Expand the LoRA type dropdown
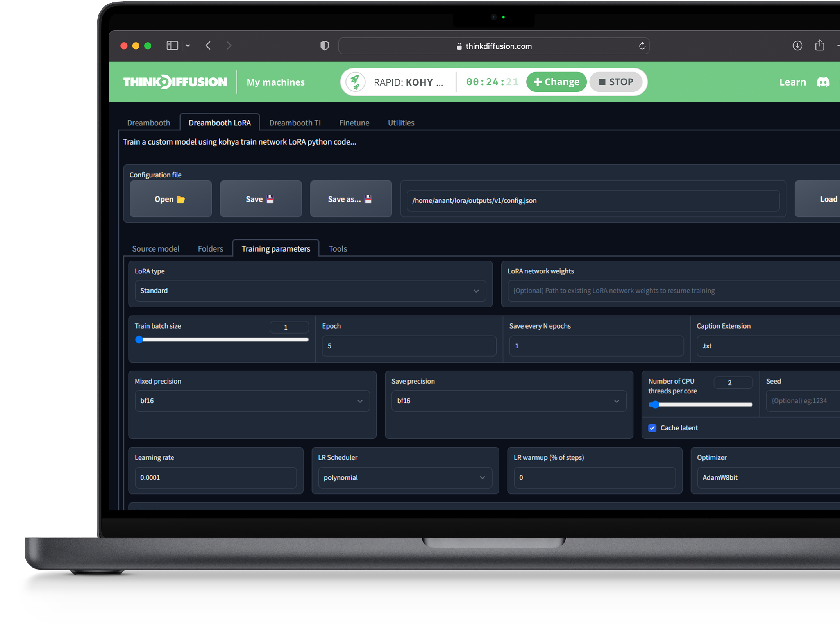The height and width of the screenshot is (625, 840). coord(310,291)
